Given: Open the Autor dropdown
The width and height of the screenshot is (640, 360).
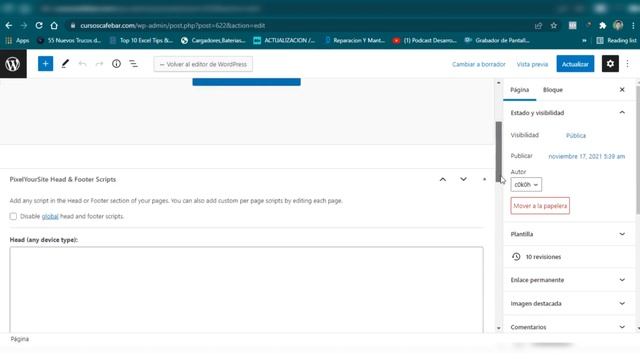Looking at the screenshot, I should (x=526, y=184).
